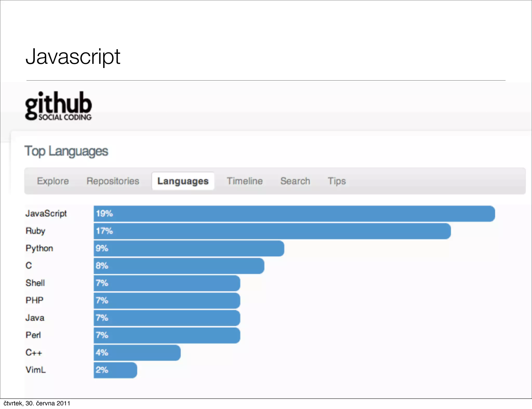This screenshot has width=532, height=409.
Task: Open the Timeline tab
Action: 245,181
